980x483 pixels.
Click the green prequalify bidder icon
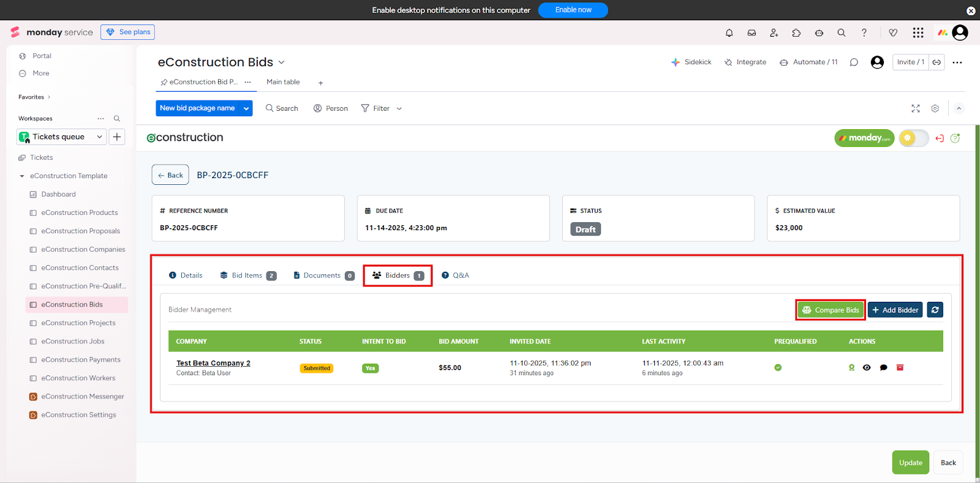(x=851, y=368)
